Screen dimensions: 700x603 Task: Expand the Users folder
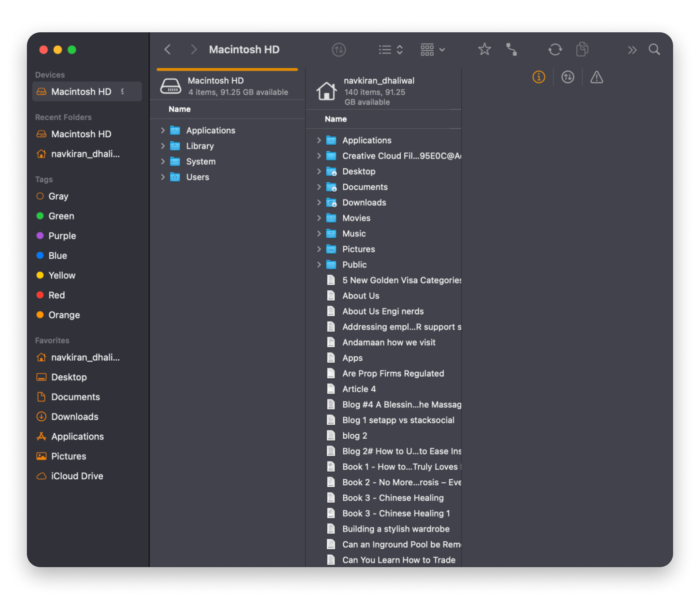[x=163, y=177]
